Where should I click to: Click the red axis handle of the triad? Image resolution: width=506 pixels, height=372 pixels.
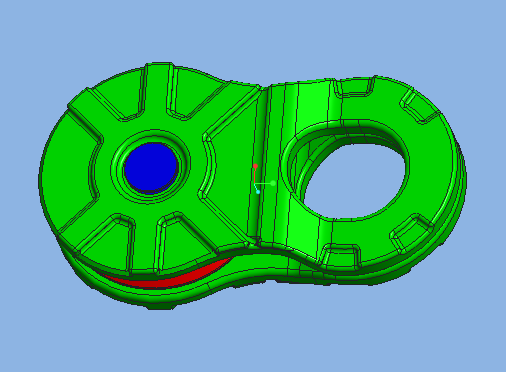click(255, 166)
